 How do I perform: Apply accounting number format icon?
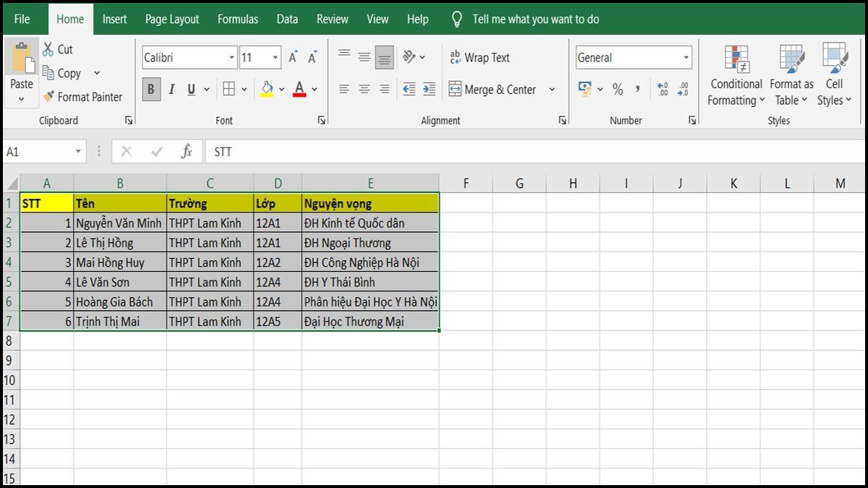[x=585, y=89]
